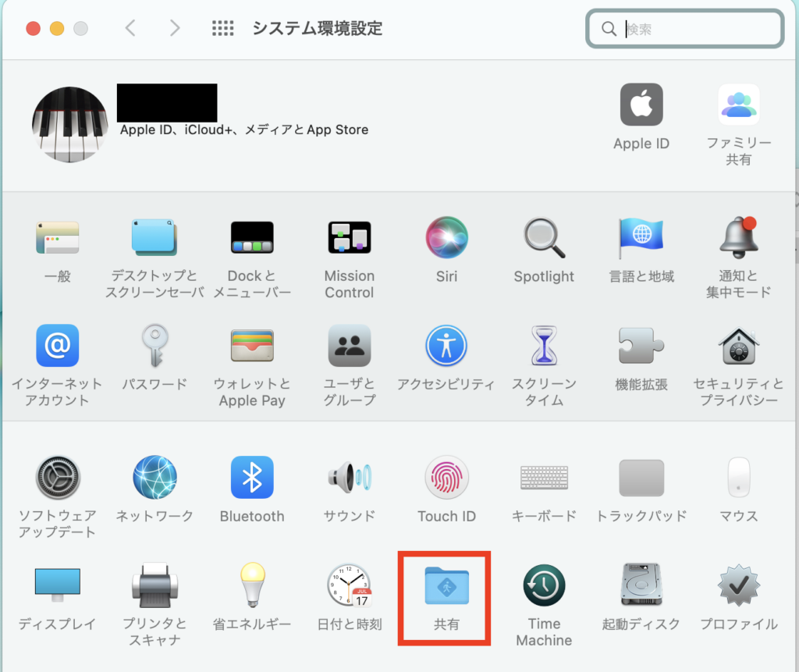Close the システム環境設定 window
This screenshot has height=672, width=799.
coord(33,29)
